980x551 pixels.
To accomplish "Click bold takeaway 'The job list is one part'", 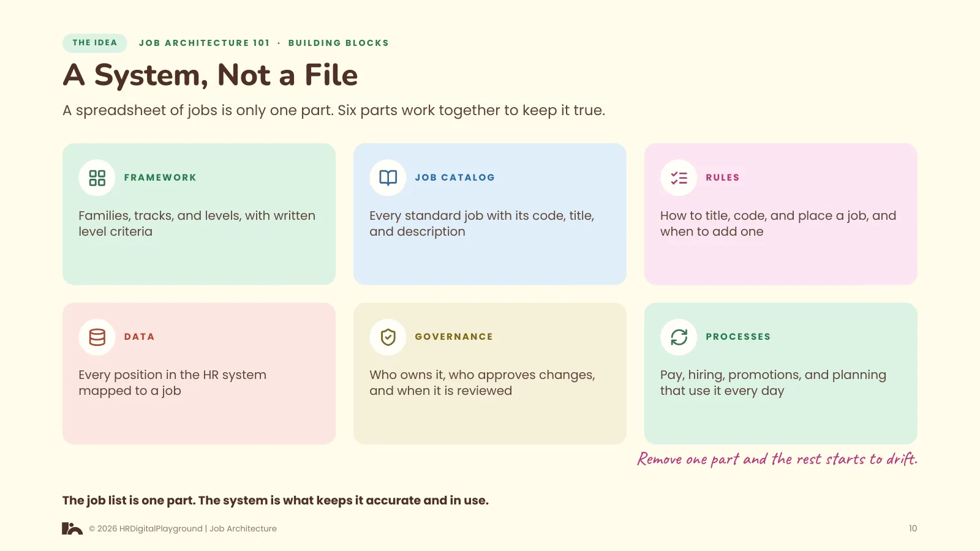I will click(276, 500).
